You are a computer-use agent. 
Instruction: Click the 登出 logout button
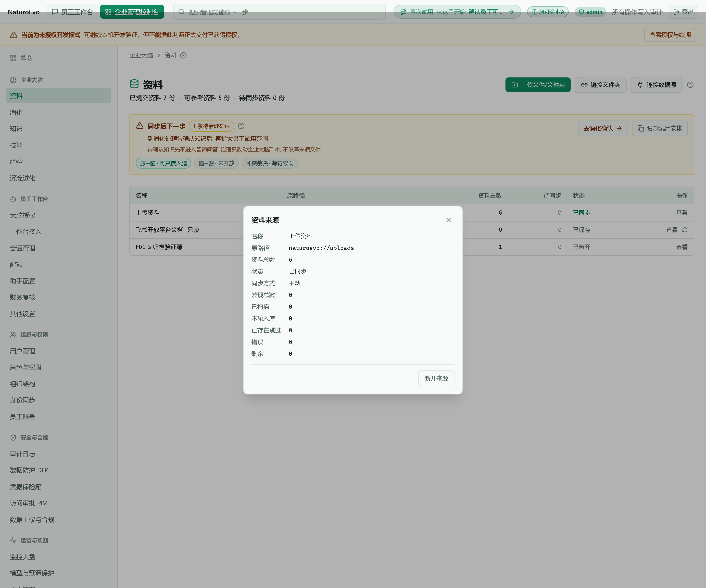[x=683, y=12]
